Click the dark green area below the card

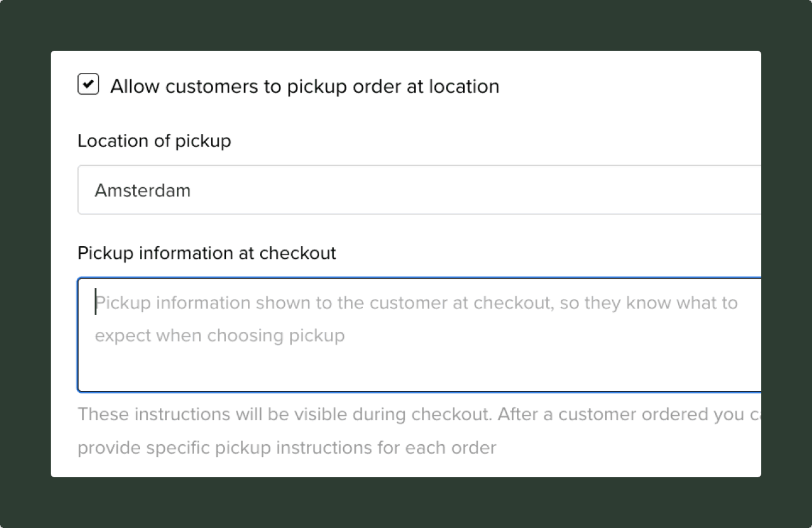pyautogui.click(x=406, y=503)
